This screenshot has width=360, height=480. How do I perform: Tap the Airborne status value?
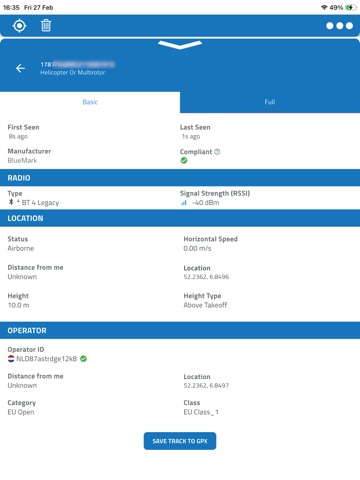pos(21,248)
